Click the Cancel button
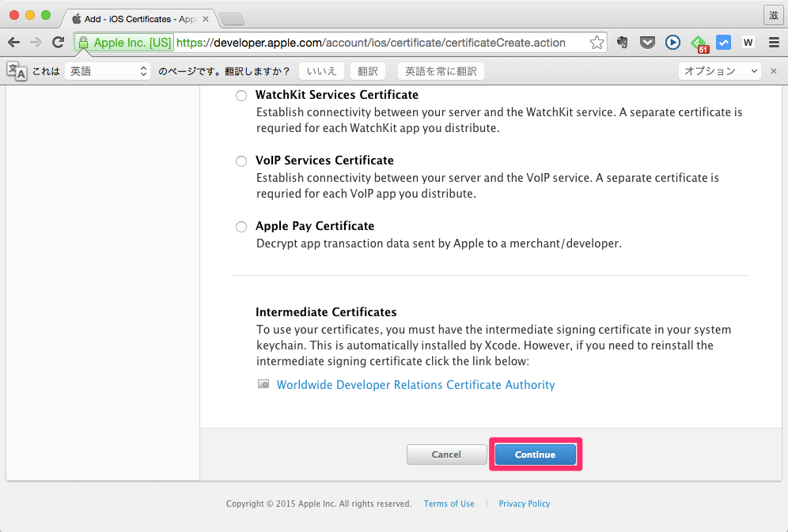 coord(446,455)
